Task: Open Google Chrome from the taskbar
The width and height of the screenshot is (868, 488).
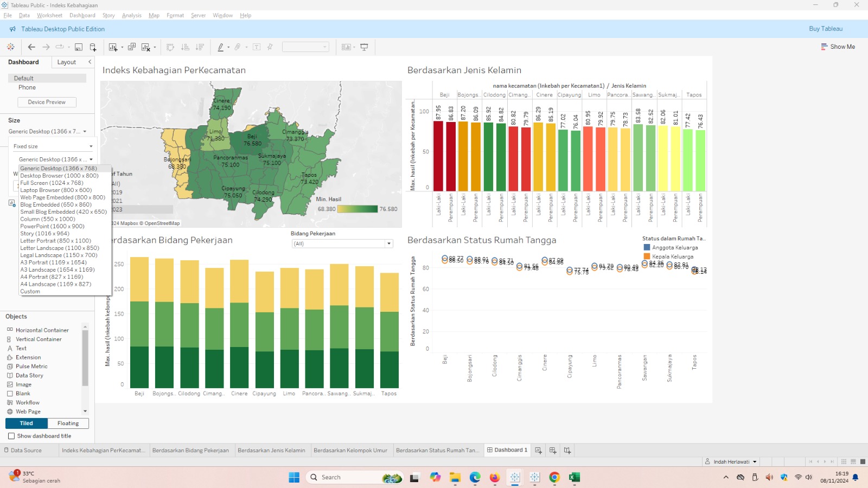Action: pos(554,477)
